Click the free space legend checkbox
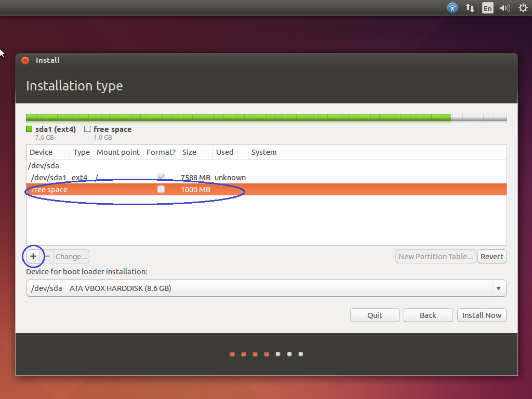532x399 pixels. pos(87,129)
